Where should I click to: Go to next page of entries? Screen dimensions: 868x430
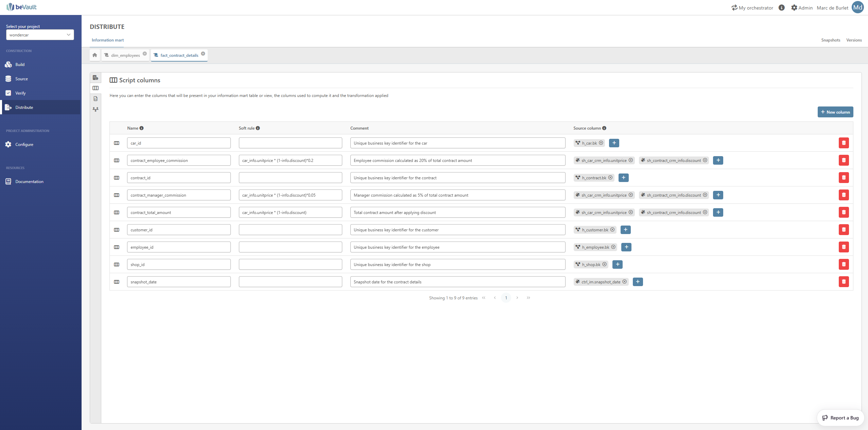[517, 298]
